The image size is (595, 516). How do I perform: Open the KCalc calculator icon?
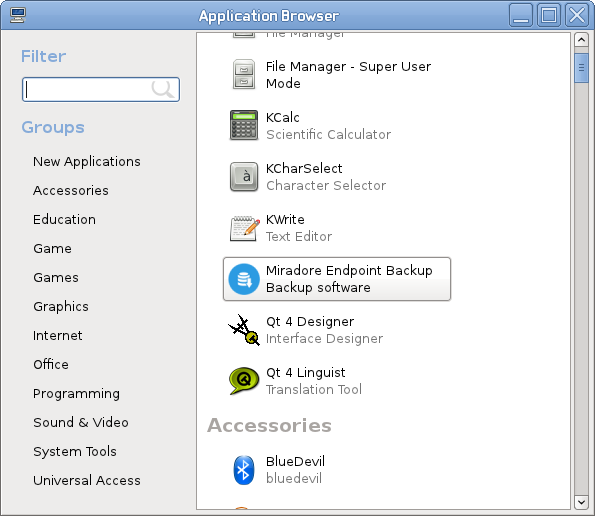(244, 125)
